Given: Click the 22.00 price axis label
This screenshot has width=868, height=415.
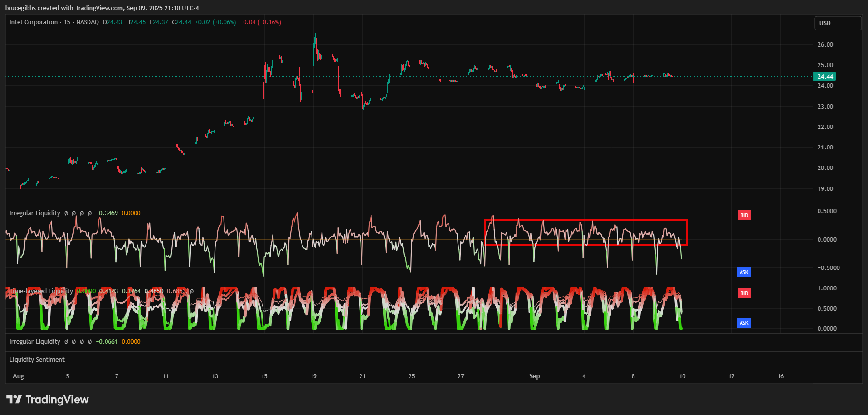Looking at the screenshot, I should (x=825, y=127).
